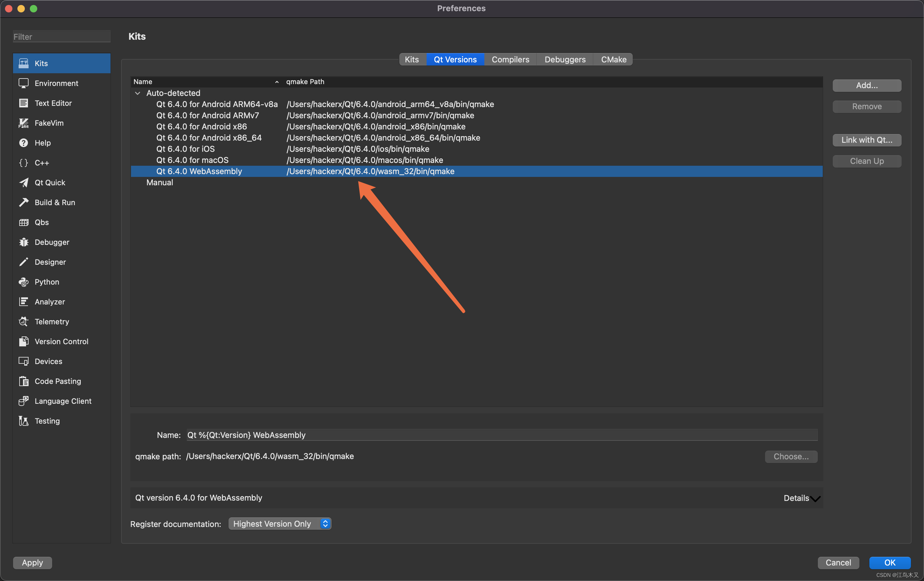Image resolution: width=924 pixels, height=581 pixels.
Task: Open Python settings via its icon
Action: pos(23,282)
